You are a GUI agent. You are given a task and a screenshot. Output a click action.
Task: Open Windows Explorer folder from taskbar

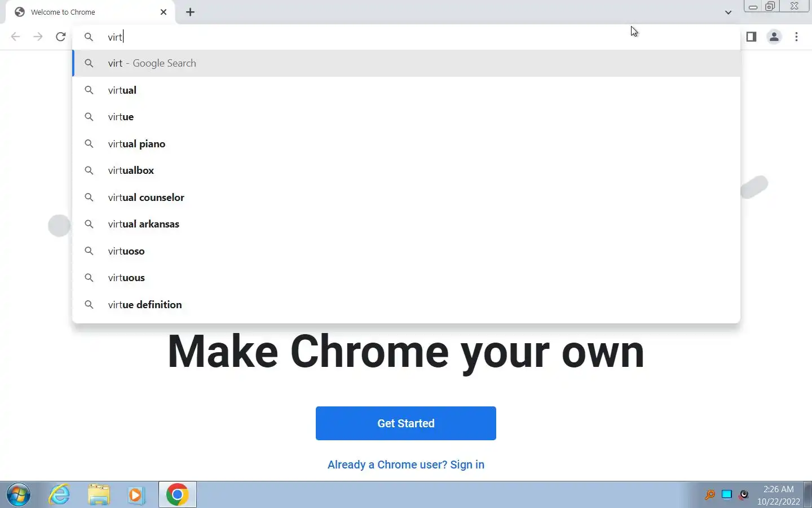[x=99, y=495]
